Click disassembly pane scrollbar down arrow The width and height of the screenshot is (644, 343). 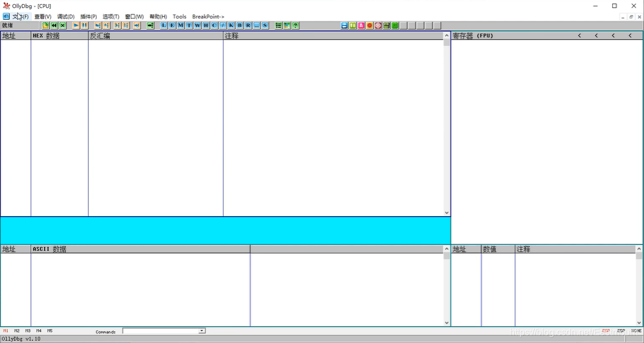click(447, 213)
